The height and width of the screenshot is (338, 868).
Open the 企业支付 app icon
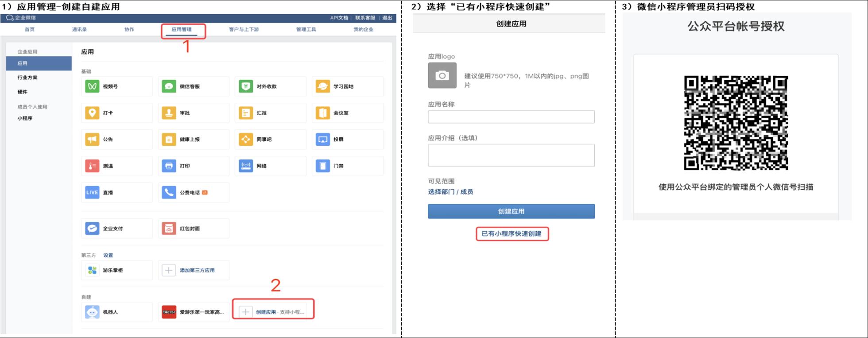coord(92,228)
